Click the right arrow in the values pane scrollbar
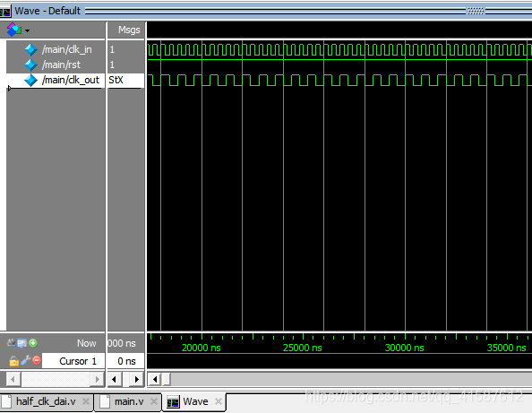This screenshot has height=413, width=532. 136,379
